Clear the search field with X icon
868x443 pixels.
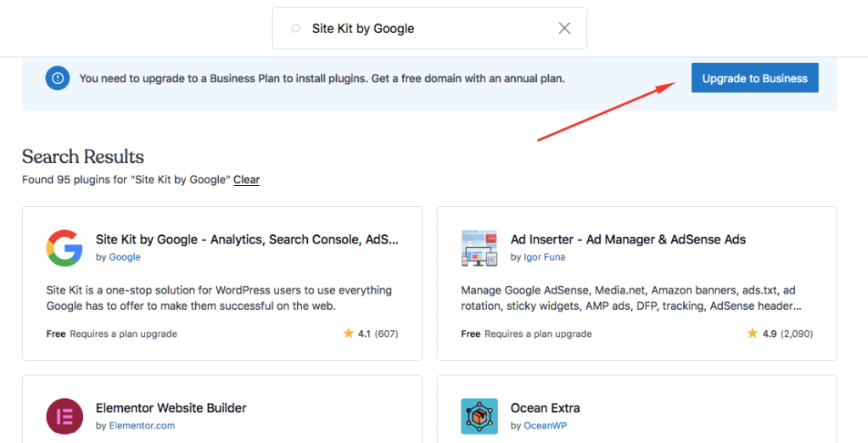point(564,29)
